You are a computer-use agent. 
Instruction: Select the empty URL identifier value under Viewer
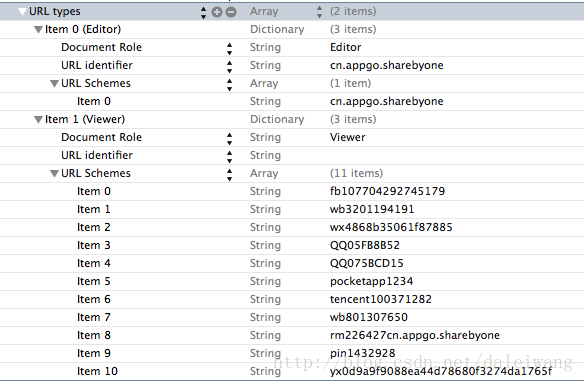[x=455, y=156]
